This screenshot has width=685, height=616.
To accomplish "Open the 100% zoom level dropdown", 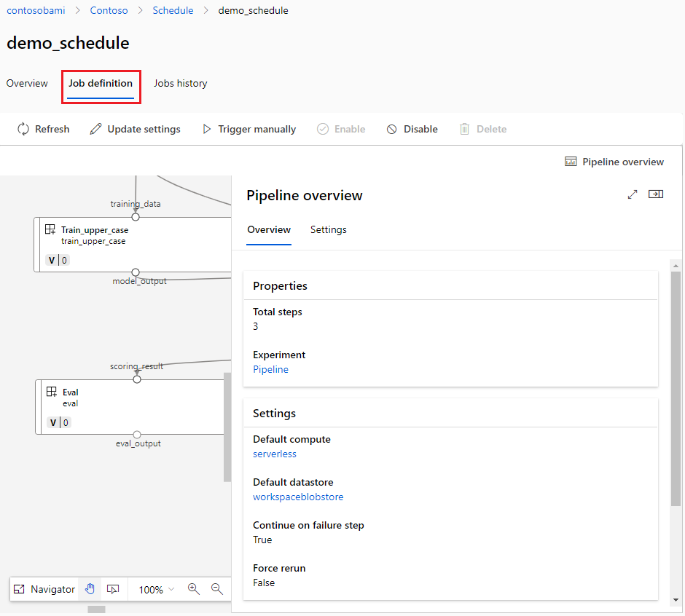I will pyautogui.click(x=157, y=589).
